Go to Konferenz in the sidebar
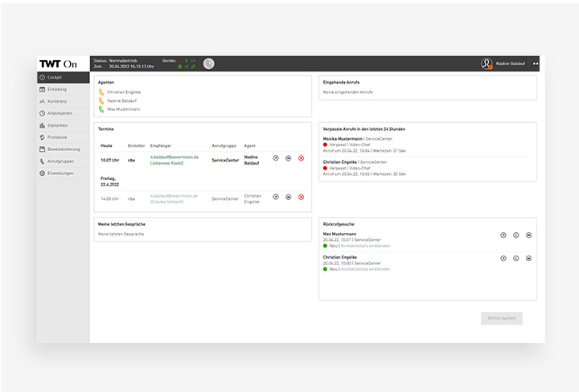579x392 pixels. 57,101
